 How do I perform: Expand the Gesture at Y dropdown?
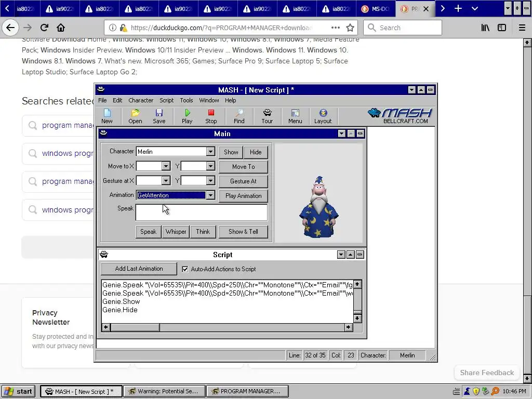[210, 180]
